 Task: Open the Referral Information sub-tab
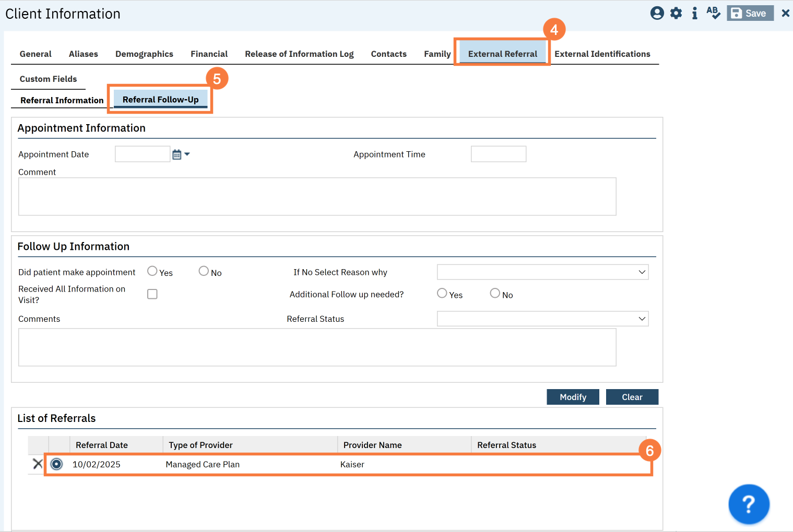tap(62, 100)
